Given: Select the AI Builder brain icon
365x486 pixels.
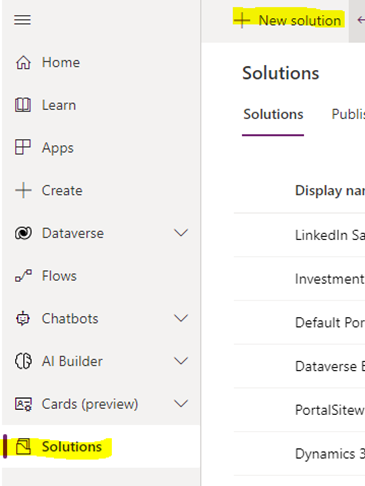Looking at the screenshot, I should coord(23,361).
